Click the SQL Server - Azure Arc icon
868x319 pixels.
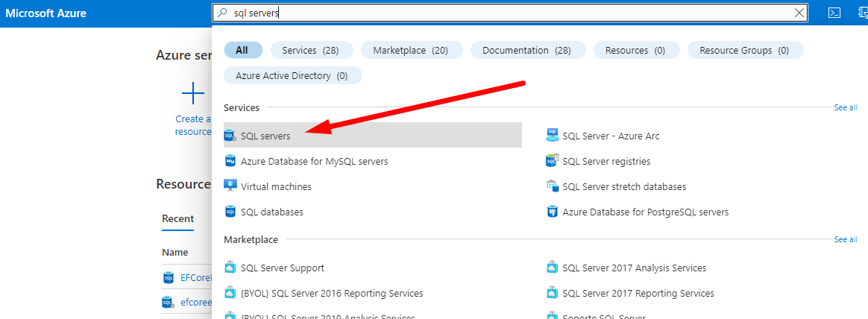(552, 136)
